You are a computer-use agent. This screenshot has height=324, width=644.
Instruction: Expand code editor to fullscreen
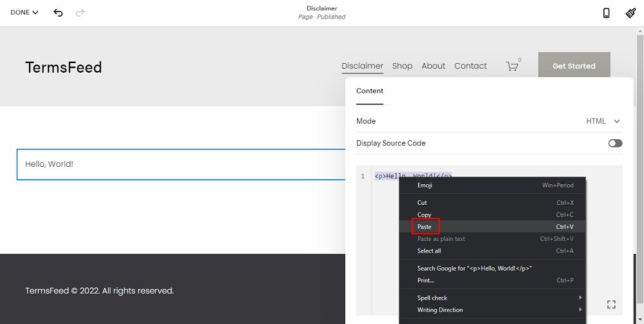click(x=611, y=304)
